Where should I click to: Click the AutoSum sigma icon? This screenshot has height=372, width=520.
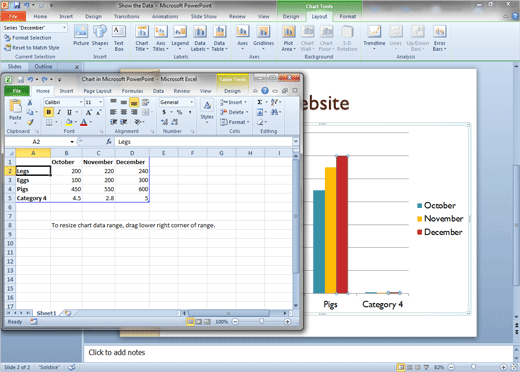pyautogui.click(x=260, y=102)
